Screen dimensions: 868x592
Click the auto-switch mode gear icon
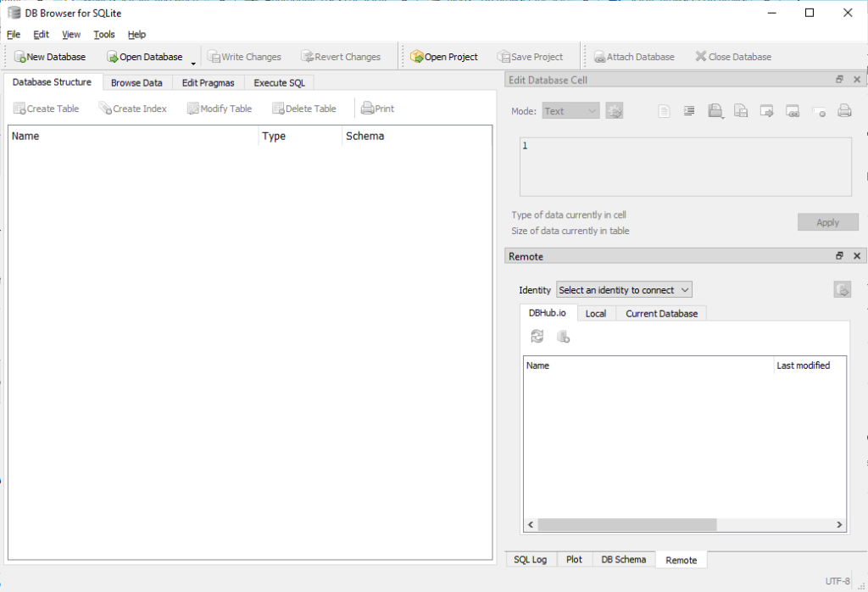tap(614, 111)
